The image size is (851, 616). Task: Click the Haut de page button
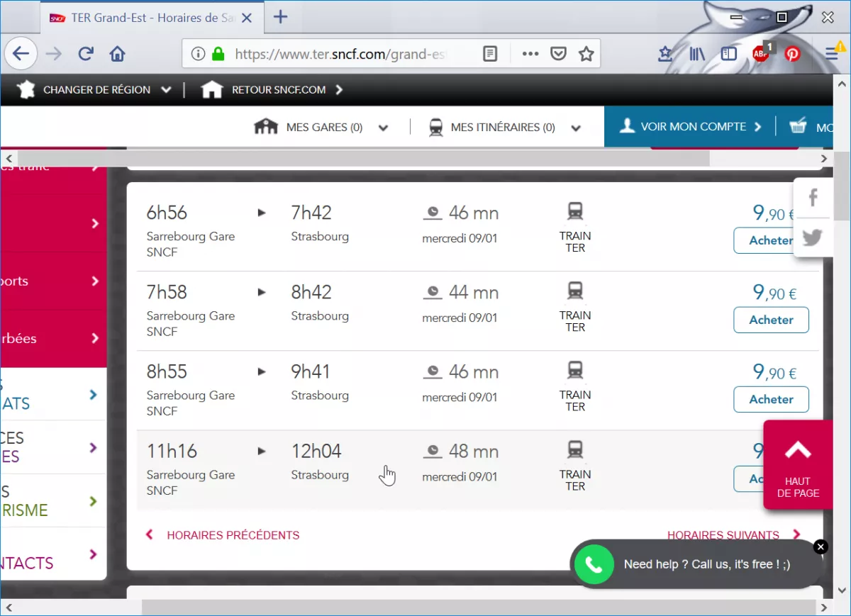tap(798, 465)
